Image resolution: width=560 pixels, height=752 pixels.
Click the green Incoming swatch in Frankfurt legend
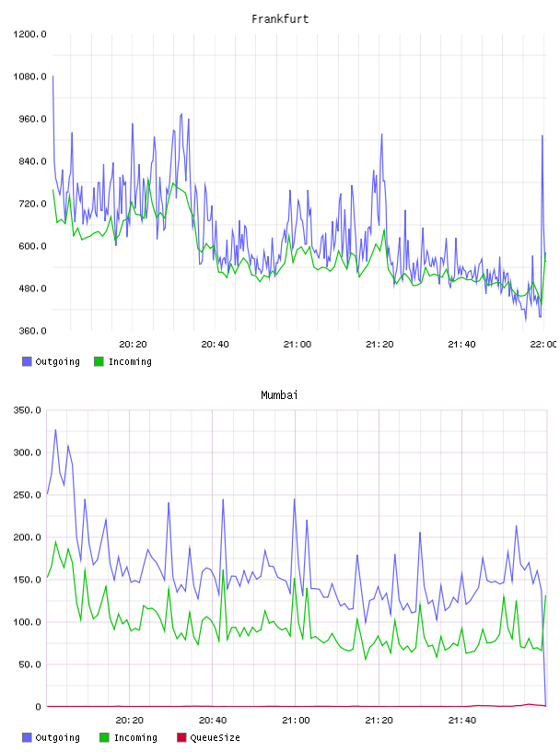99,361
